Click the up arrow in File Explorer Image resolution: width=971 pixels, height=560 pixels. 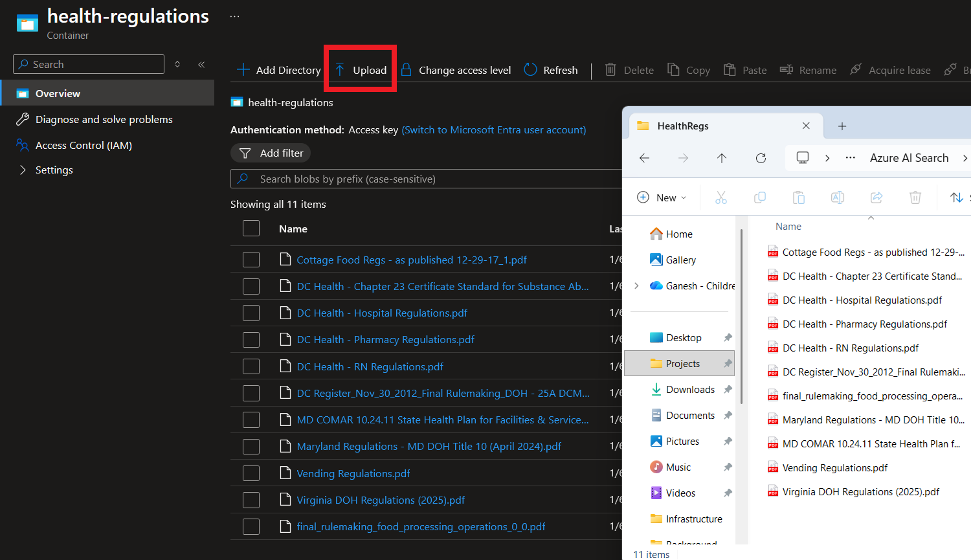pos(722,158)
